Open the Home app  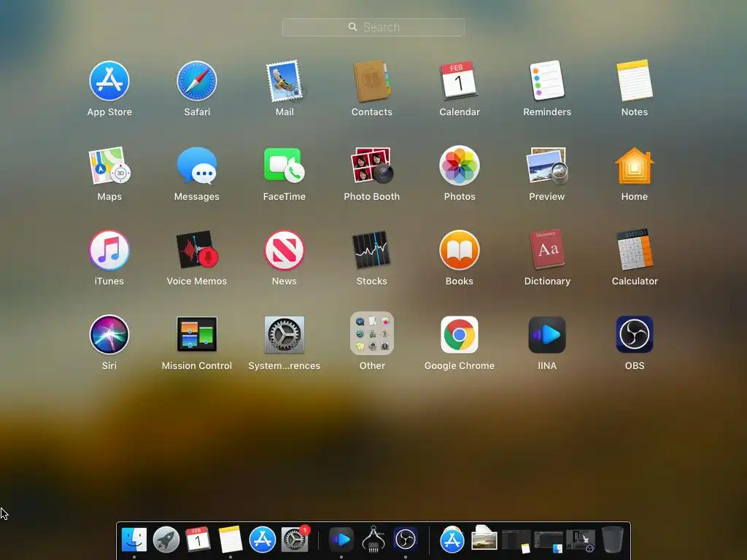(635, 166)
